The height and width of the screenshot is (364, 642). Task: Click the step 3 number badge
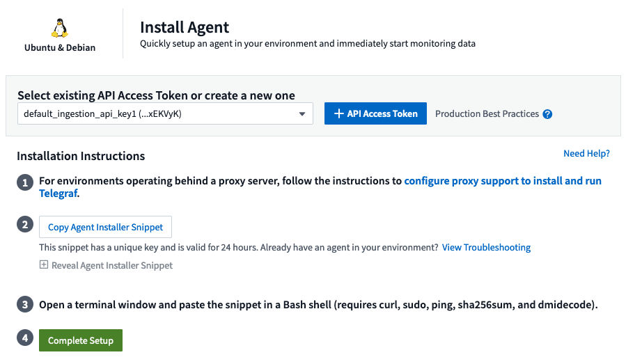(x=25, y=305)
